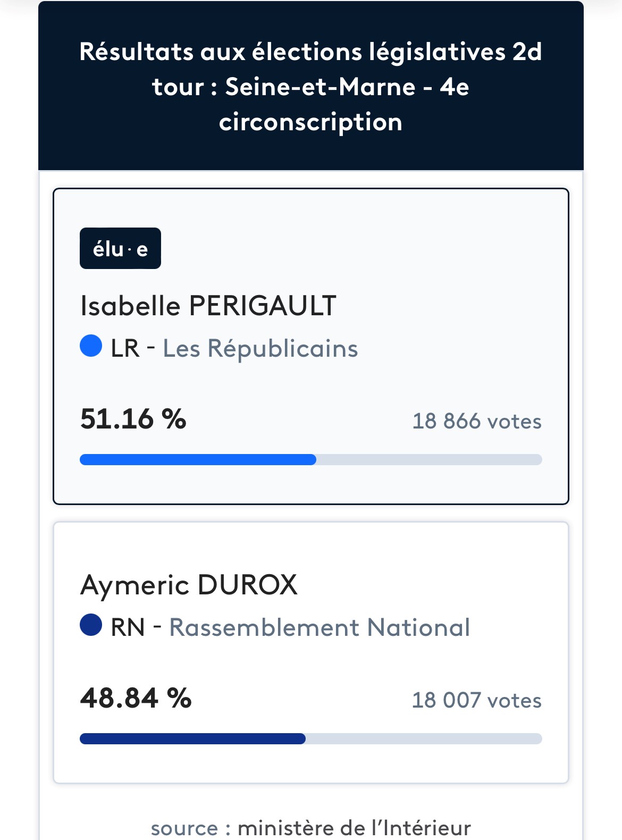Click the 18 866 votes count
The height and width of the screenshot is (840, 622).
[x=477, y=421]
